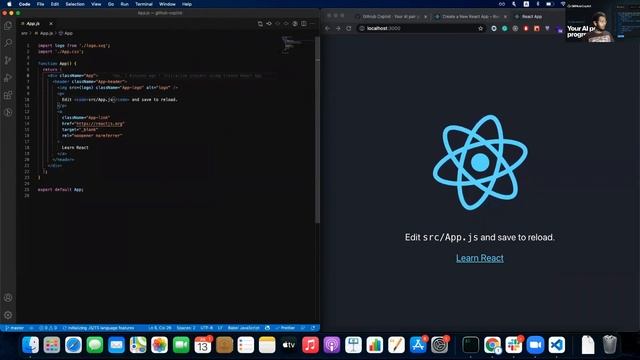Open Safari from the Dock
The width and height of the screenshot is (640, 360).
[x=73, y=345]
